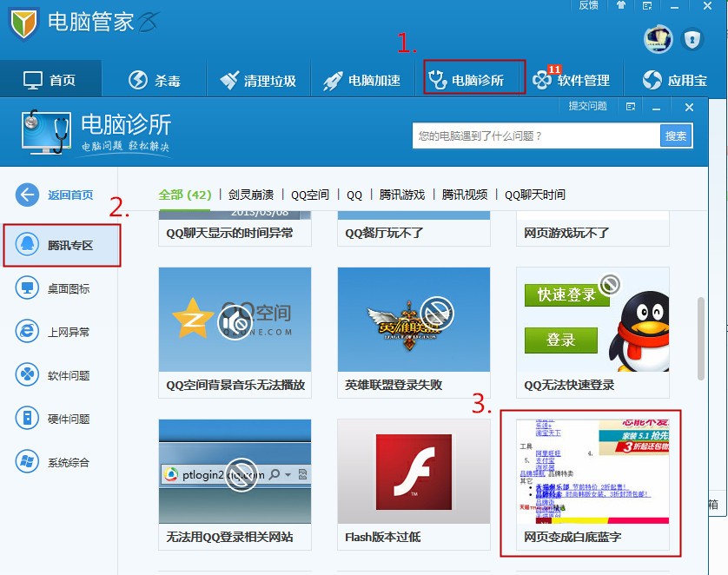Open QQ空间背景音乐无法播放 card

pyautogui.click(x=235, y=333)
